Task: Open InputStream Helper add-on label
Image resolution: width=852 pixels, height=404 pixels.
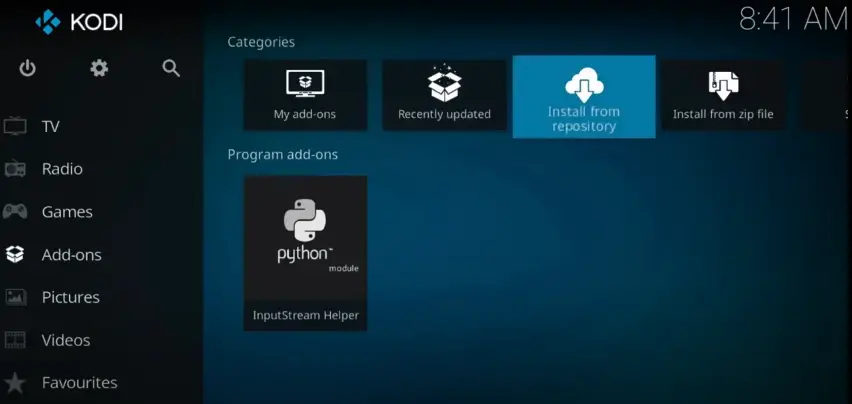Action: click(x=305, y=315)
